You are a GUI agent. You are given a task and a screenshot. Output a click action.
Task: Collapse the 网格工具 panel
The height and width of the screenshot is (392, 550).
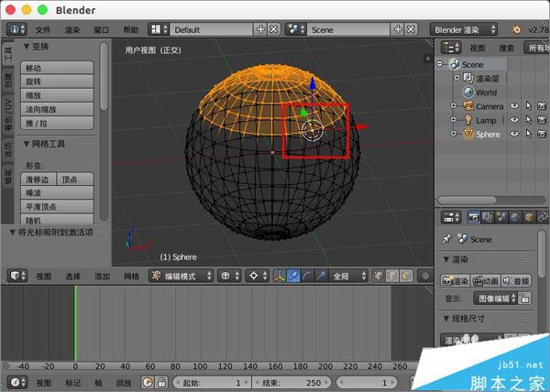pos(27,144)
